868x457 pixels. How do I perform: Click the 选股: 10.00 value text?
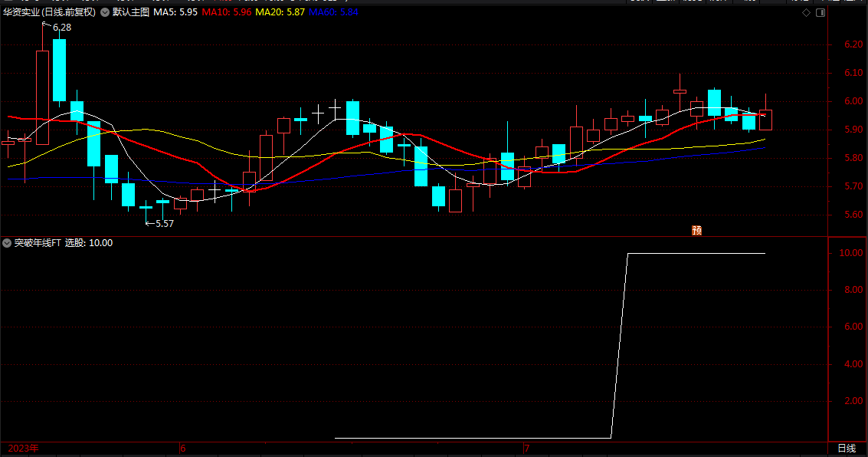[x=89, y=243]
